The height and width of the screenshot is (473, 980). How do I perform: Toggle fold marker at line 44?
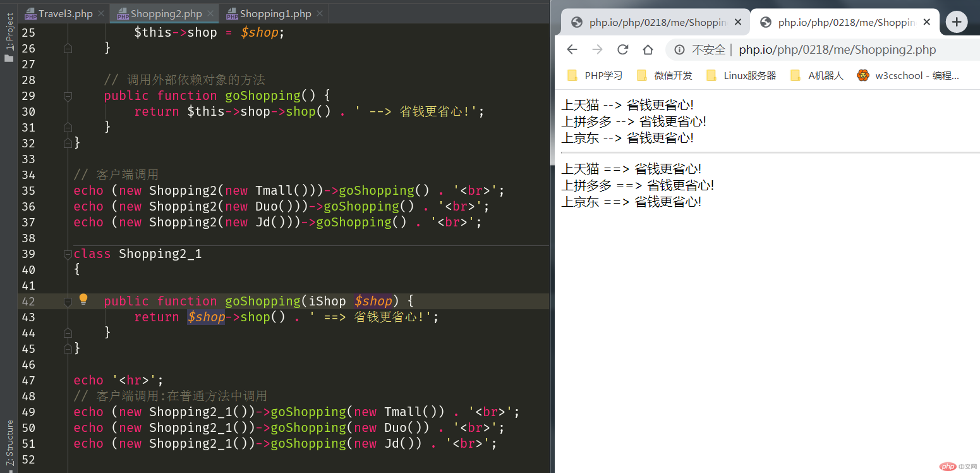[68, 333]
